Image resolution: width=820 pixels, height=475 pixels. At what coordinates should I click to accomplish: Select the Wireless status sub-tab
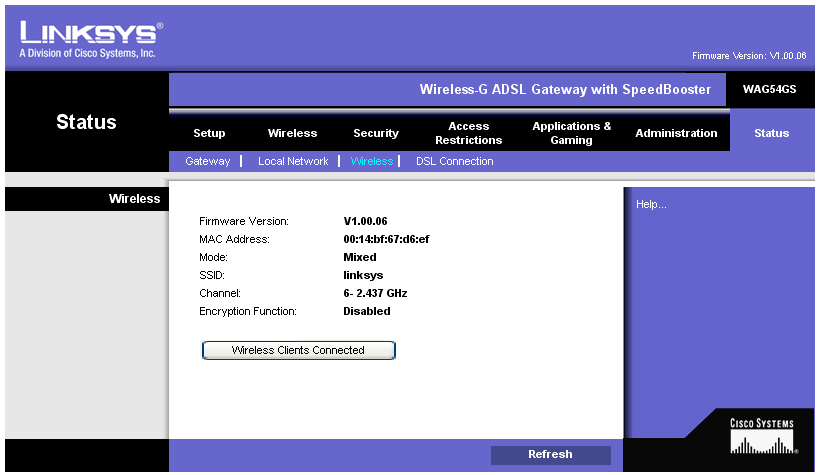coord(371,161)
